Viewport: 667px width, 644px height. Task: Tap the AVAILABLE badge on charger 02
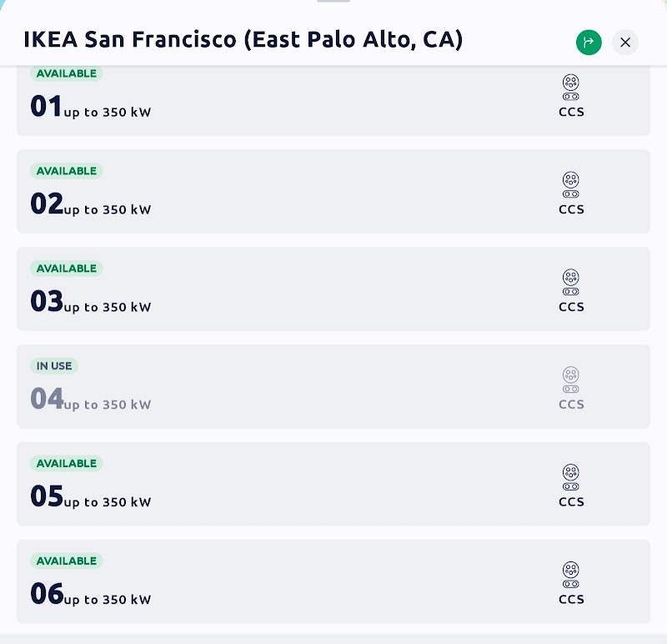tap(67, 171)
